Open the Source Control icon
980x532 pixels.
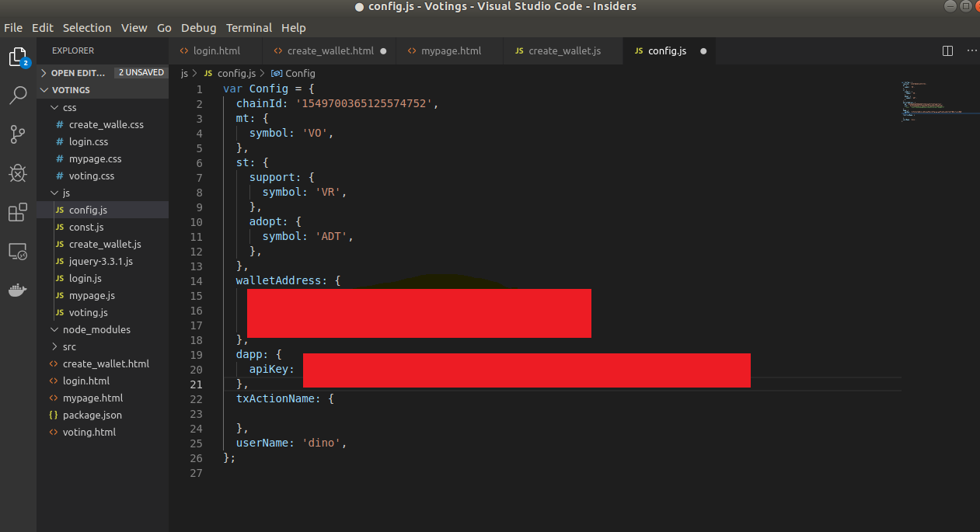click(17, 134)
